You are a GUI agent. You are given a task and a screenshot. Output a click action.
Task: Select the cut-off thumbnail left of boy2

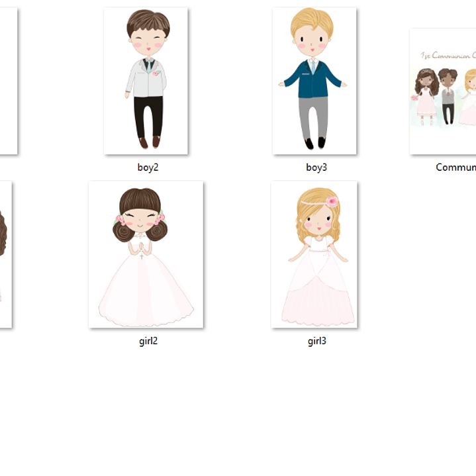coord(8,81)
